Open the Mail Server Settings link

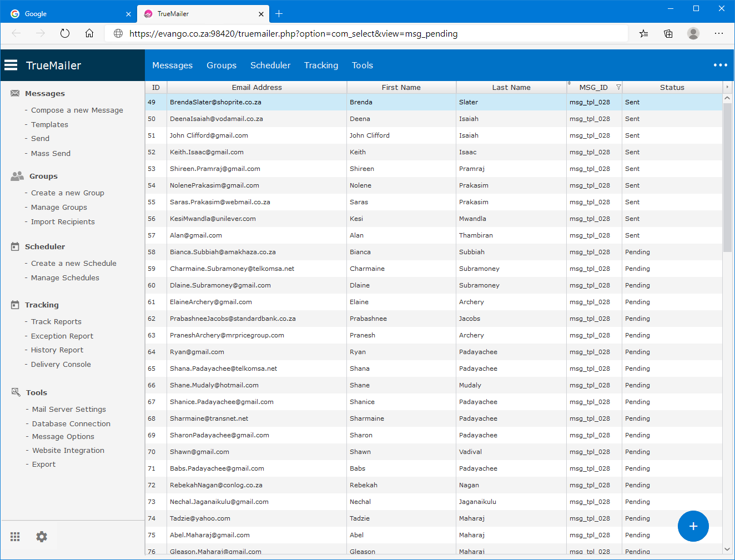pos(69,410)
